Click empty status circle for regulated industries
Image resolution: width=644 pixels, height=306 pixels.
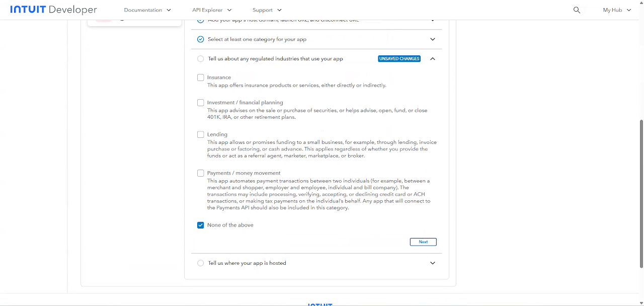click(x=201, y=59)
